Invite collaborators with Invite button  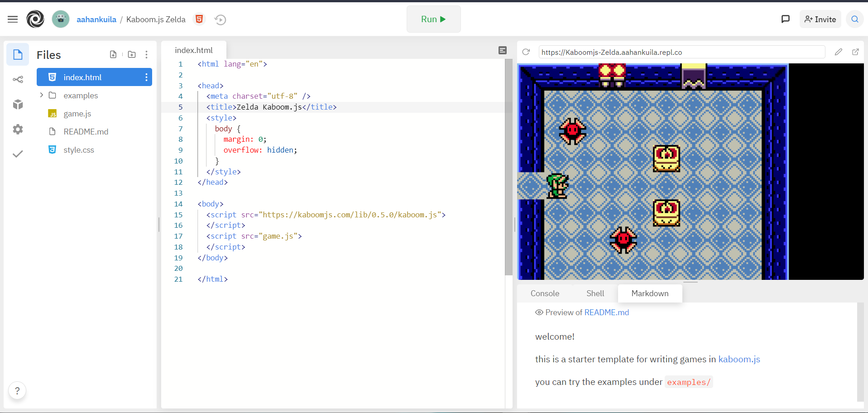point(820,19)
